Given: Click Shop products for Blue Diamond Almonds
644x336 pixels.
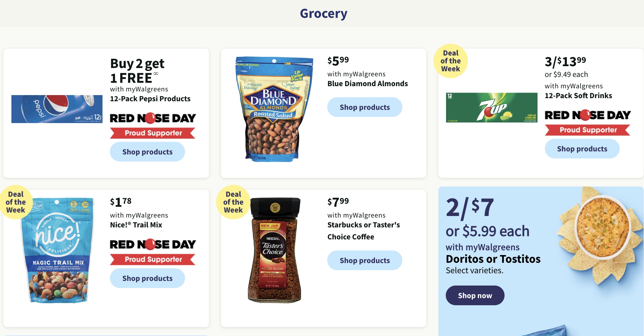Looking at the screenshot, I should [365, 107].
